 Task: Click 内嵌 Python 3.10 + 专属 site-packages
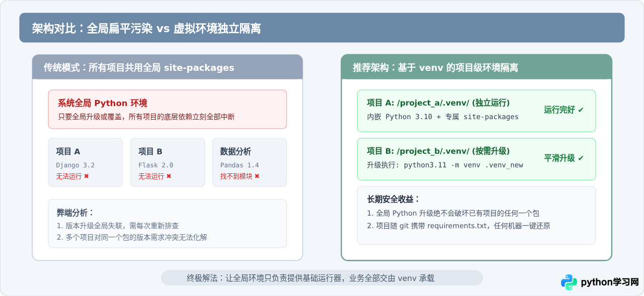443,117
